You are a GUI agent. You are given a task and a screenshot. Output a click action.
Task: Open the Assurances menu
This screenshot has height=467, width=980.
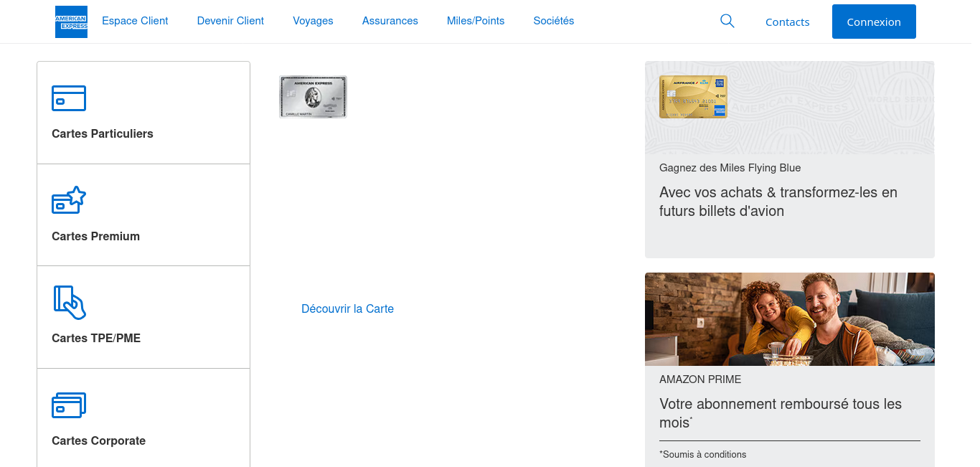click(390, 21)
